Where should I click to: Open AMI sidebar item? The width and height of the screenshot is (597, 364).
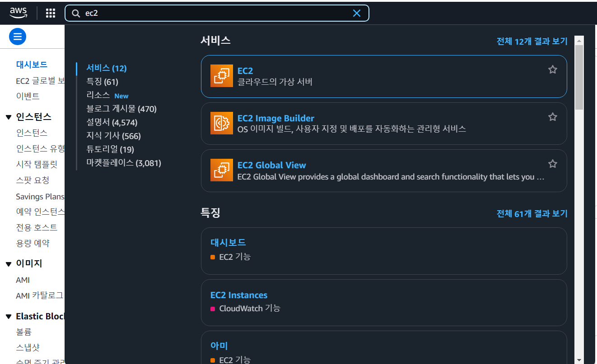23,280
